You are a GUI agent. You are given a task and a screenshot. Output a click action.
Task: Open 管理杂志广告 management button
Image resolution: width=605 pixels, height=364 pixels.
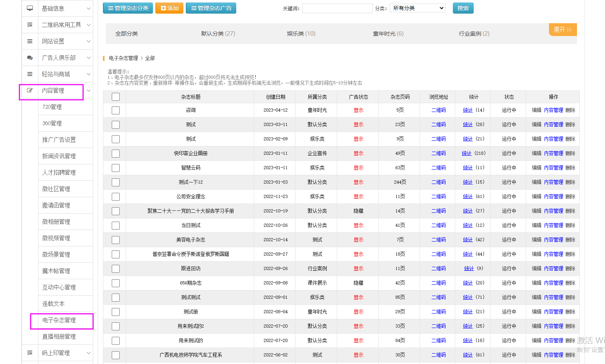tap(211, 8)
